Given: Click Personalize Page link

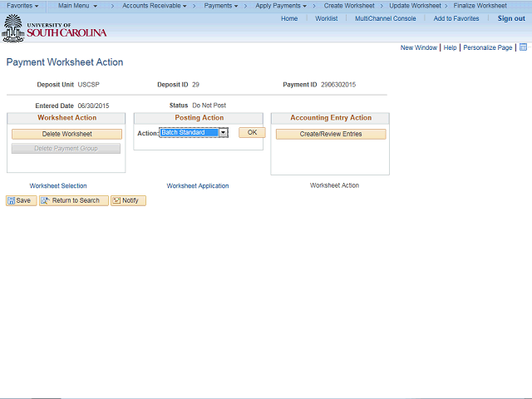Looking at the screenshot, I should [x=488, y=47].
